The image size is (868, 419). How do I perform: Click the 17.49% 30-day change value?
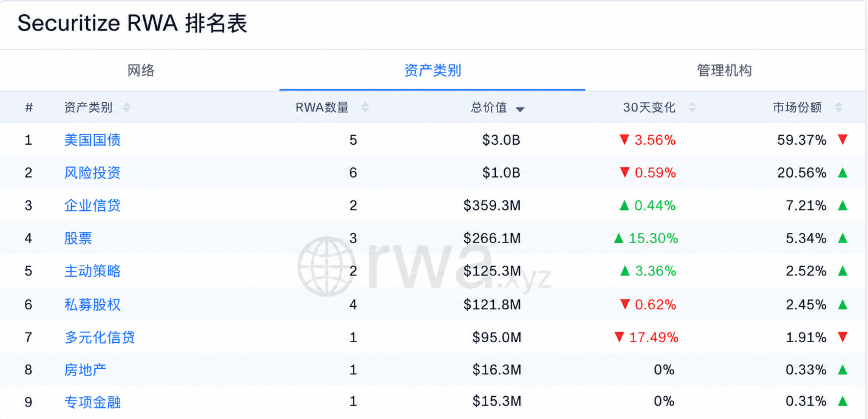pyautogui.click(x=654, y=337)
